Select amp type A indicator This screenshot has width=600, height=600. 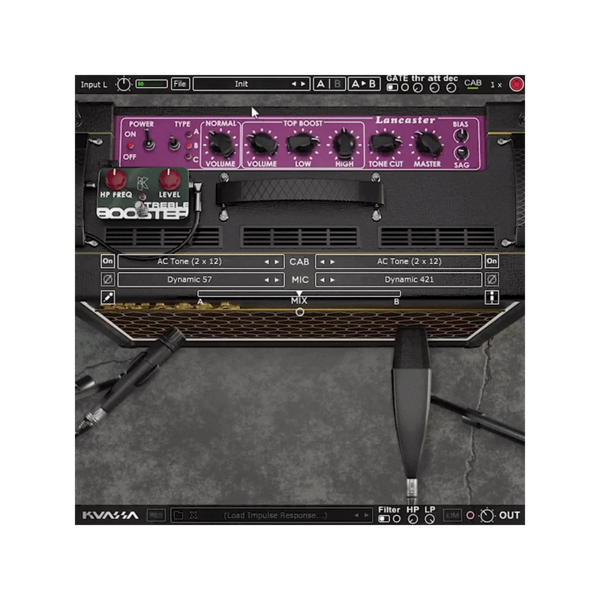[x=189, y=134]
